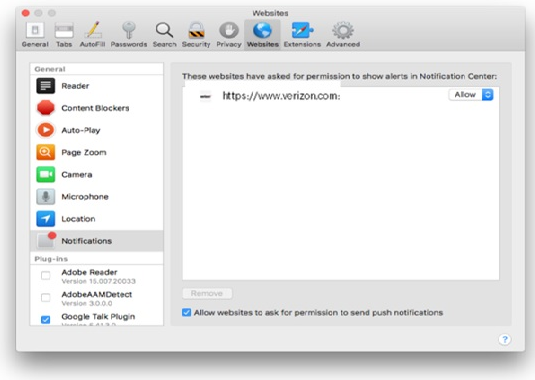
Task: Enable the Adobe Reader plug-in checkbox
Action: pyautogui.click(x=45, y=275)
